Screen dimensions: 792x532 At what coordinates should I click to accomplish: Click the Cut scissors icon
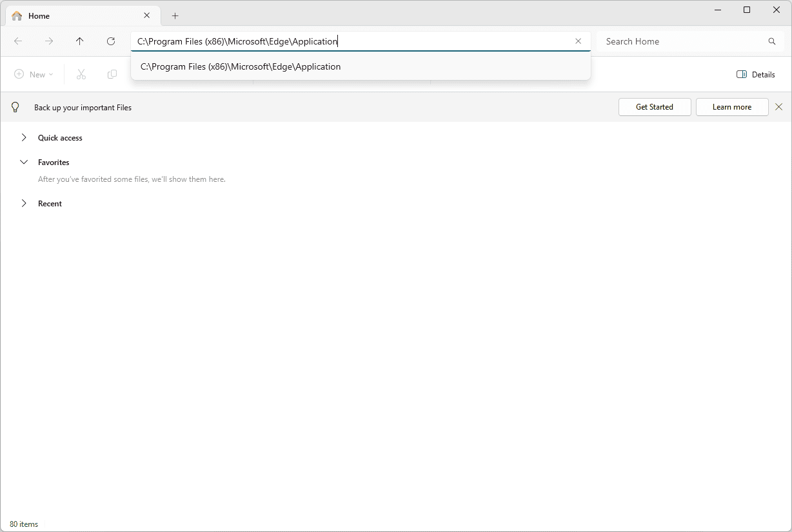tap(81, 74)
